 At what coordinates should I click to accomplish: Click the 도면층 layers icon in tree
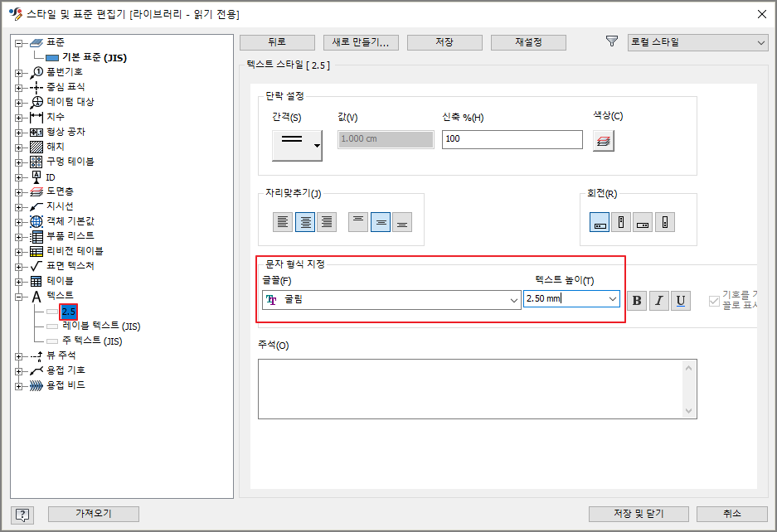tap(36, 191)
